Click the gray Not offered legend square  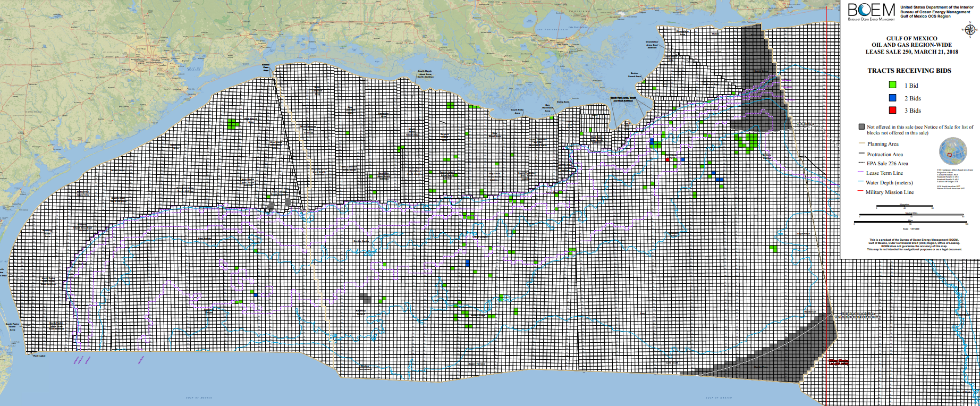click(x=861, y=127)
